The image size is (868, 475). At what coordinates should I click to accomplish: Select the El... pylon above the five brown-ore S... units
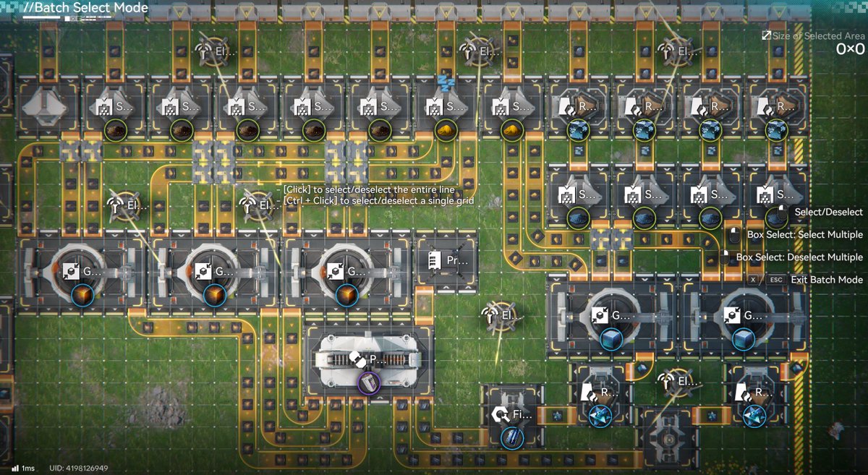click(x=213, y=51)
